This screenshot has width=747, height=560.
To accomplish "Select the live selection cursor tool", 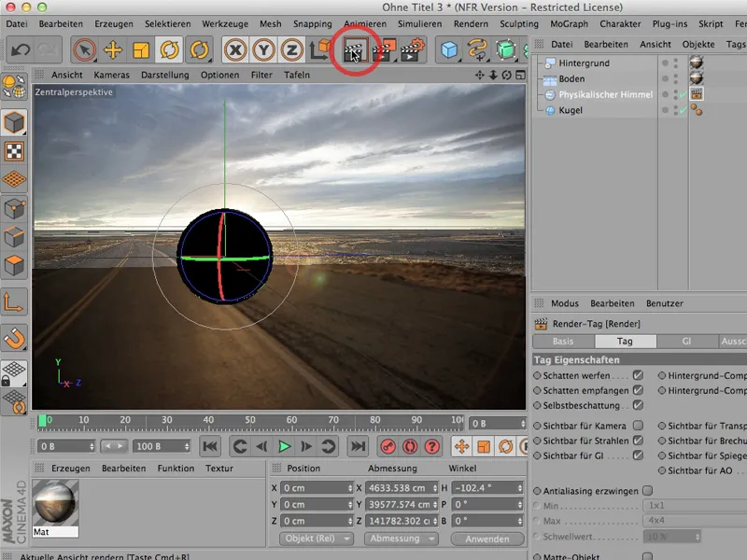I will pos(84,50).
